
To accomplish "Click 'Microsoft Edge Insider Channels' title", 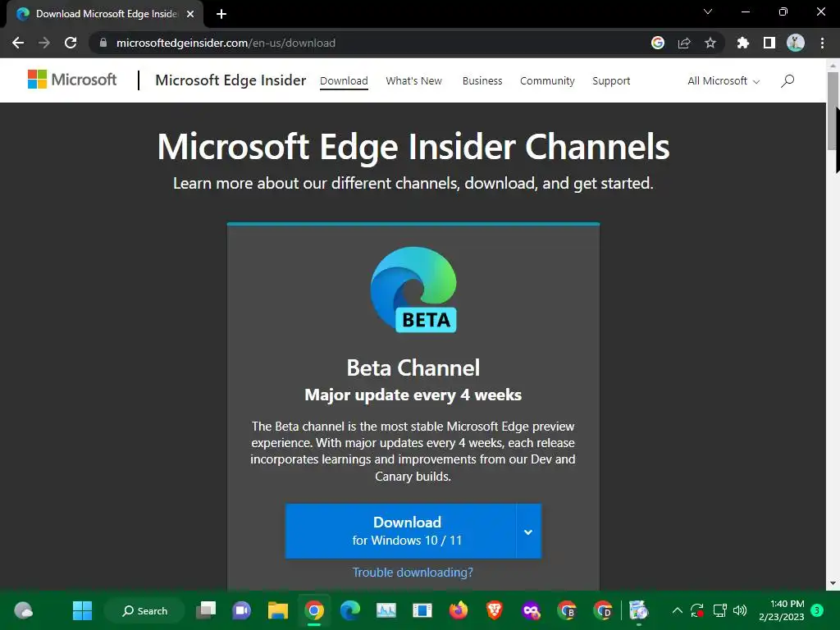I will pos(413,146).
